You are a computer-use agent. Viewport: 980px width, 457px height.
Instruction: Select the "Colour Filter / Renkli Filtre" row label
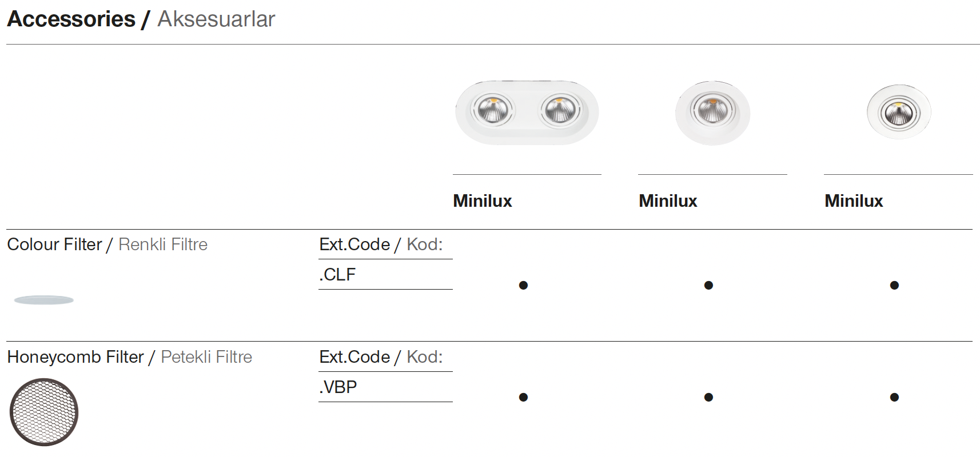point(107,244)
